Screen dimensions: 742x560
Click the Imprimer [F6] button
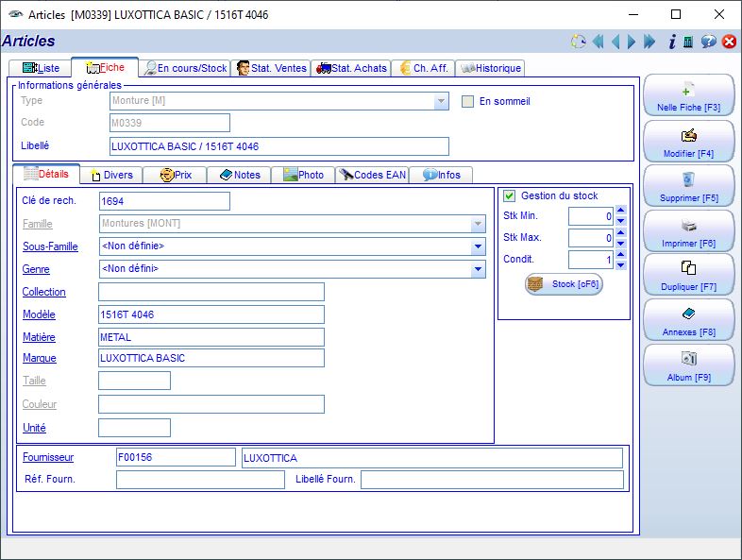pos(688,231)
